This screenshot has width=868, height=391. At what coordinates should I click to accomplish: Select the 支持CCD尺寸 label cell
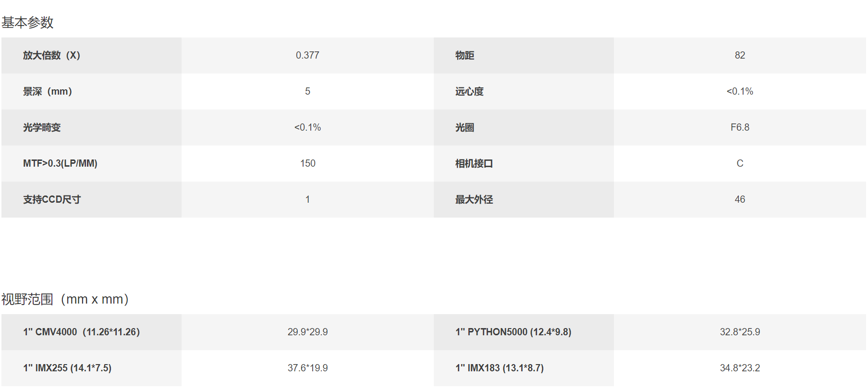point(91,199)
